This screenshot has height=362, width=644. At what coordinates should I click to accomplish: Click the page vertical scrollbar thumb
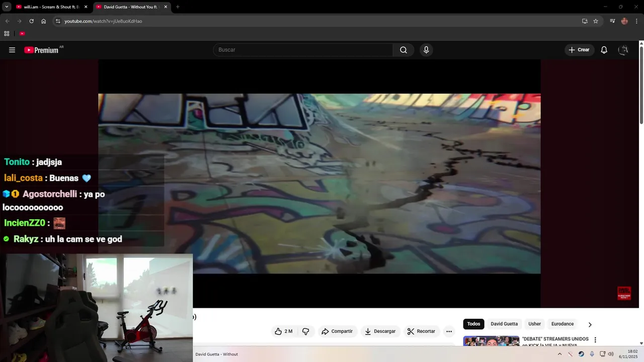click(641, 85)
